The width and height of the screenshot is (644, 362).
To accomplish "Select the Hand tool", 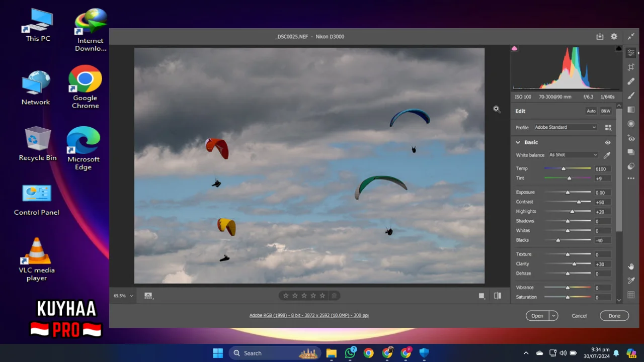I will click(631, 266).
